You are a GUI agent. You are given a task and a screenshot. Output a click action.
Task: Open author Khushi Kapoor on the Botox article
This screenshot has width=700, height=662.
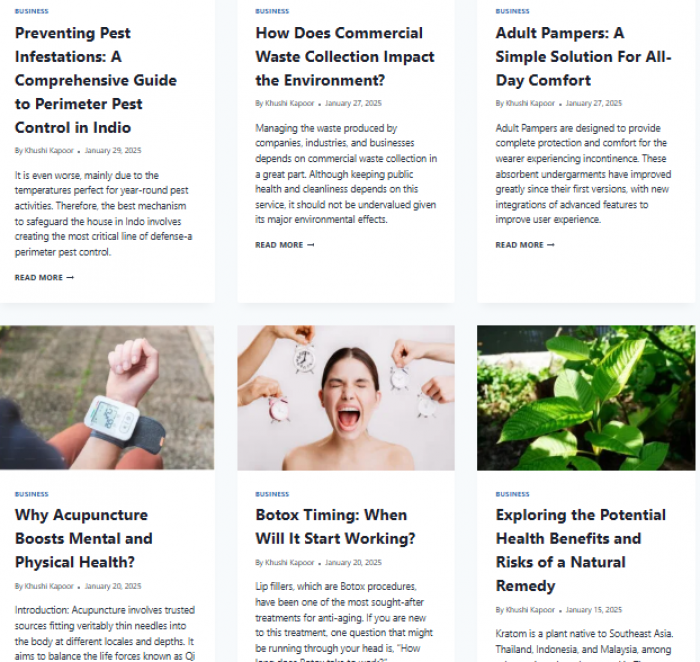[290, 562]
